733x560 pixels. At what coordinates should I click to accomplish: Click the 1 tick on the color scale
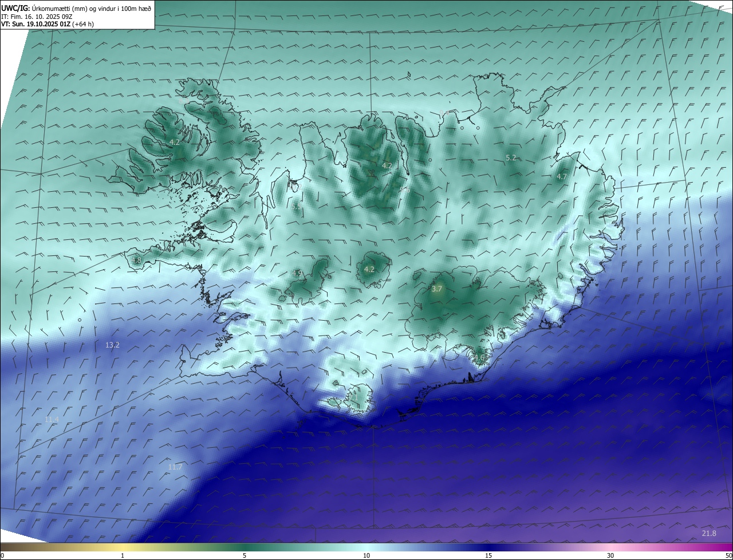point(123,555)
